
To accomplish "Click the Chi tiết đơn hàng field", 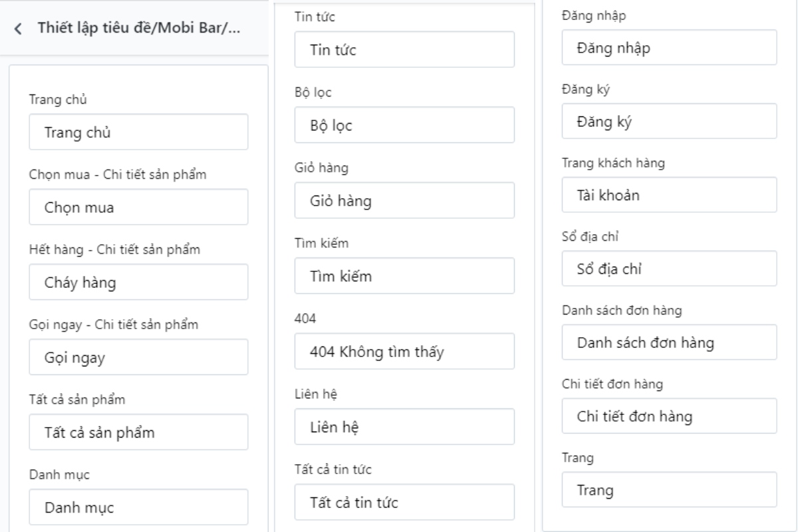I will coord(669,416).
